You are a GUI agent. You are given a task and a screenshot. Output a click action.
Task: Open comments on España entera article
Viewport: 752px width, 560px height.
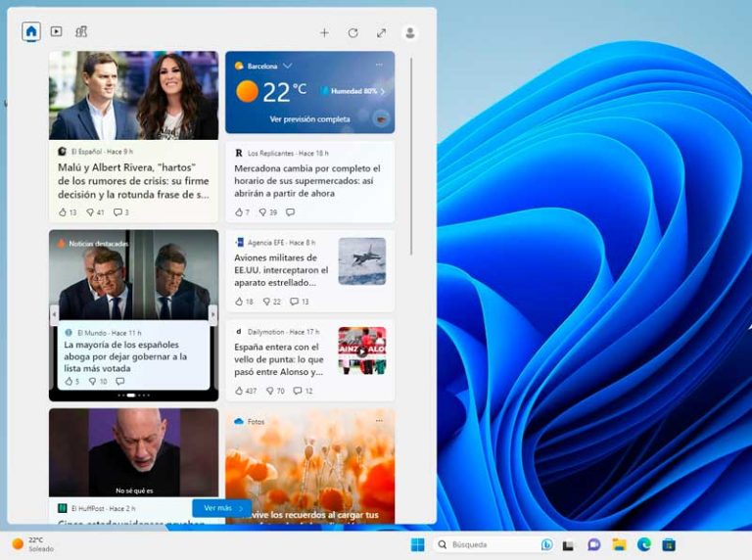295,391
